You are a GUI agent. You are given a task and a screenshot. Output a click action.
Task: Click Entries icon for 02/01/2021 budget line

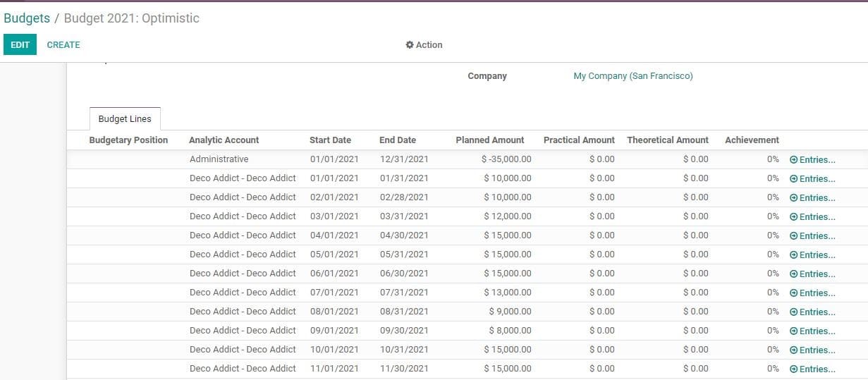tap(793, 198)
